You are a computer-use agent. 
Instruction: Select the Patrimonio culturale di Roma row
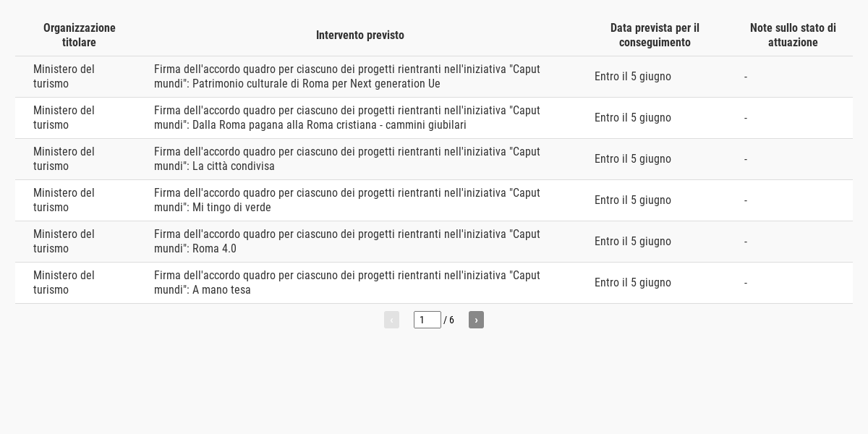(x=434, y=77)
